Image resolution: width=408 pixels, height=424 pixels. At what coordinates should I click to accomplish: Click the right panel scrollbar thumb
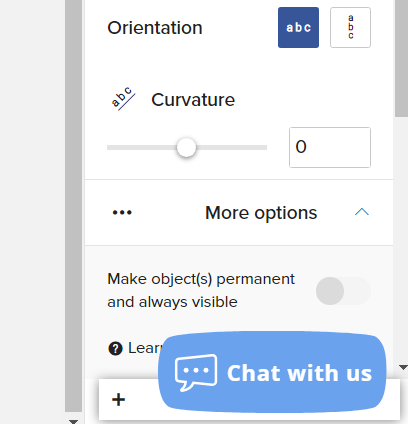[x=401, y=58]
